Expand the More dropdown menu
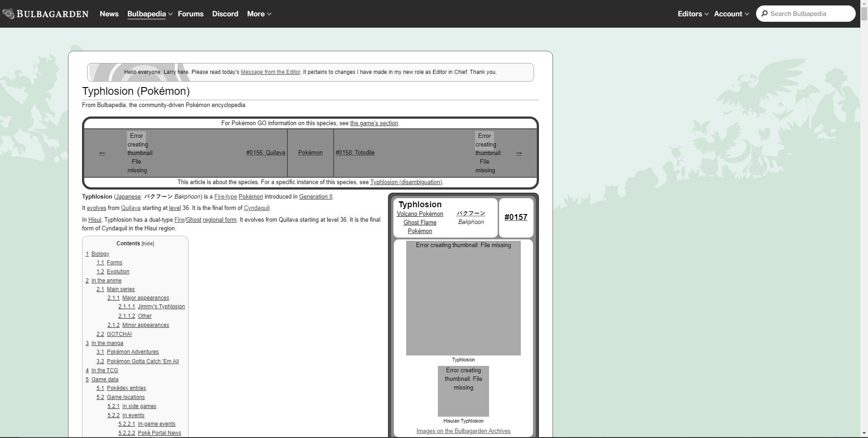Viewport: 868px width, 438px height. [x=259, y=14]
